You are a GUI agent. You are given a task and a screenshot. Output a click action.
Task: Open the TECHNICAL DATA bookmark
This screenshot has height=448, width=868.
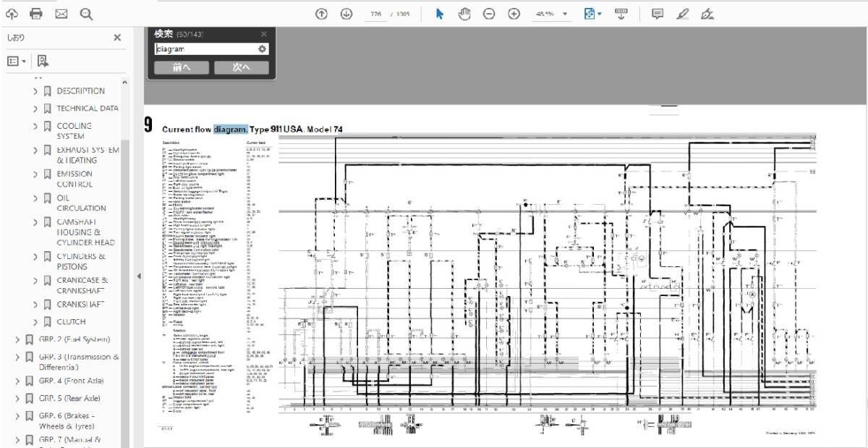tap(88, 109)
